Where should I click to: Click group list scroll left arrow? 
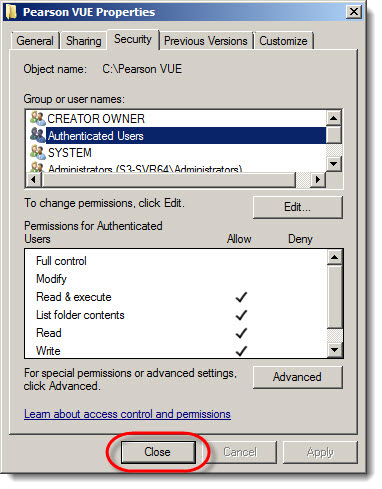click(x=33, y=179)
